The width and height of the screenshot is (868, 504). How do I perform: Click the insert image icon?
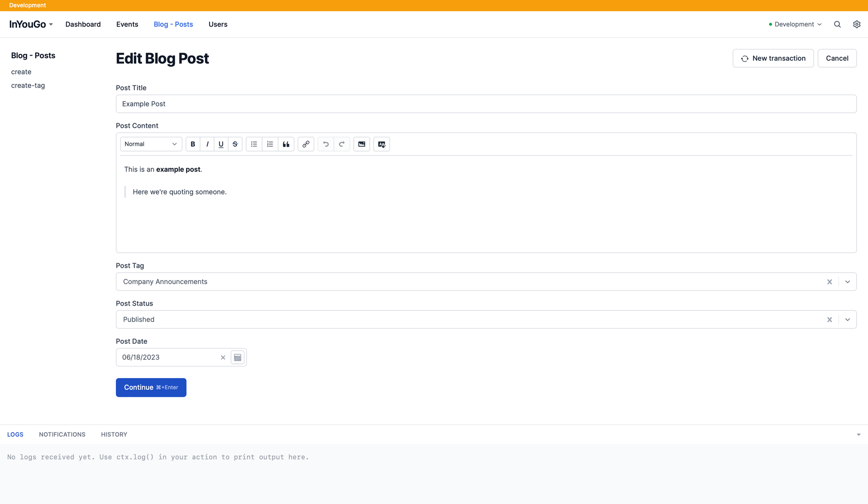pos(362,144)
